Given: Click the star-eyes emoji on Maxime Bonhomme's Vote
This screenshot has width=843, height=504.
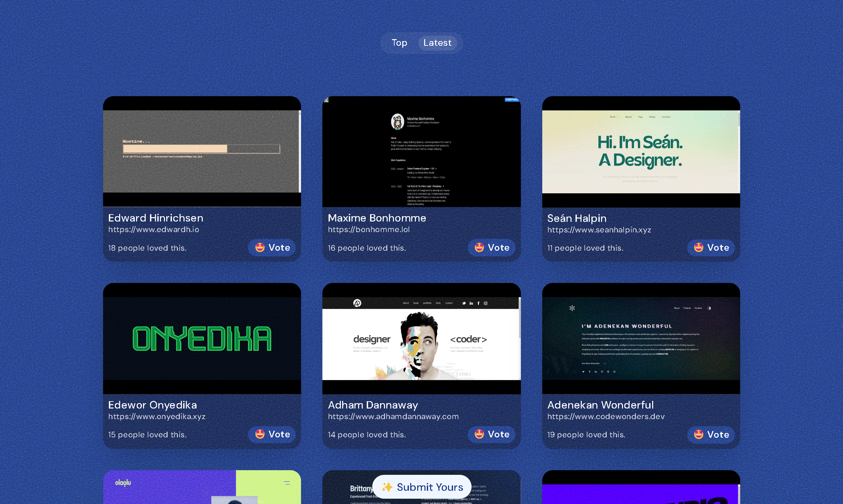Looking at the screenshot, I should point(479,247).
